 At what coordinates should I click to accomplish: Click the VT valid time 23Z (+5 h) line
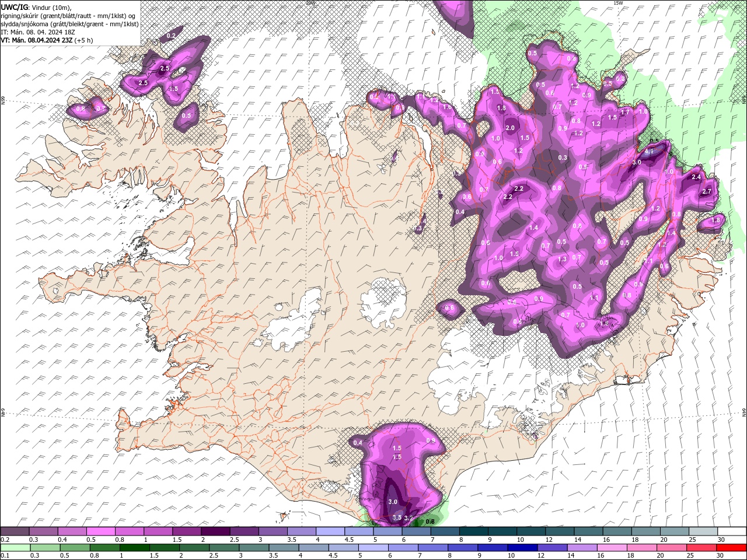click(47, 40)
